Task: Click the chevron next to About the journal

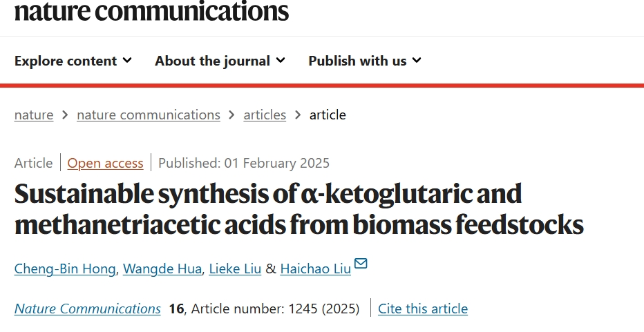Action: pyautogui.click(x=281, y=60)
